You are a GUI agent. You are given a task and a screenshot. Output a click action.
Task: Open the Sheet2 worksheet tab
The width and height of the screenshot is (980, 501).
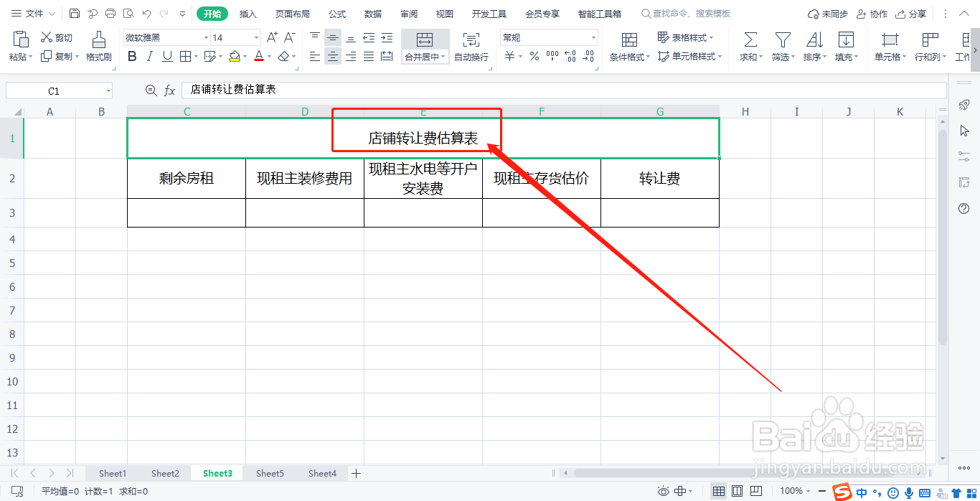point(165,473)
